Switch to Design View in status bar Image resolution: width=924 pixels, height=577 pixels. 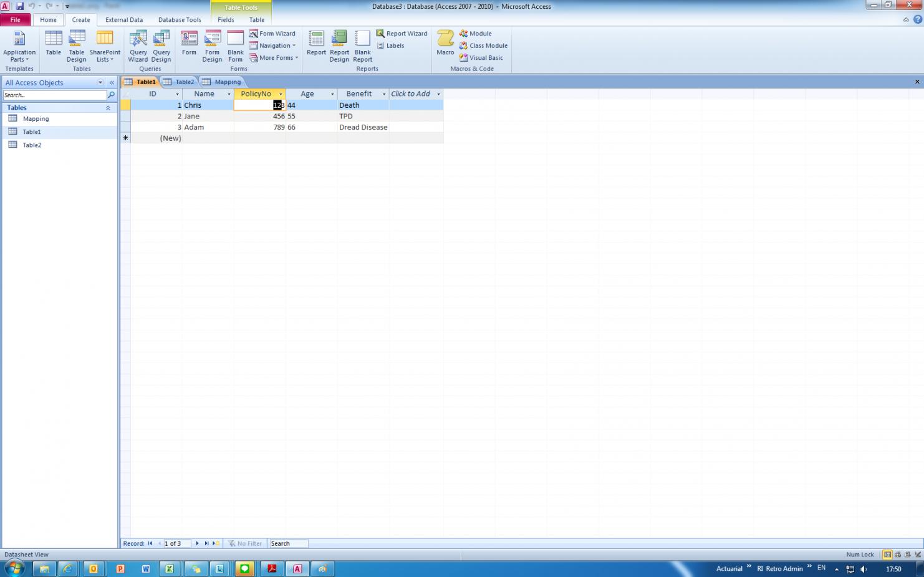[x=918, y=555]
